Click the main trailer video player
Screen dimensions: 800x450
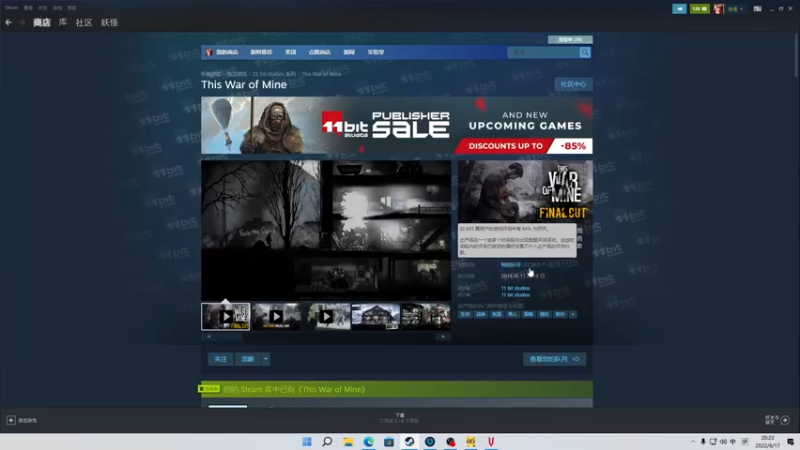[x=326, y=230]
